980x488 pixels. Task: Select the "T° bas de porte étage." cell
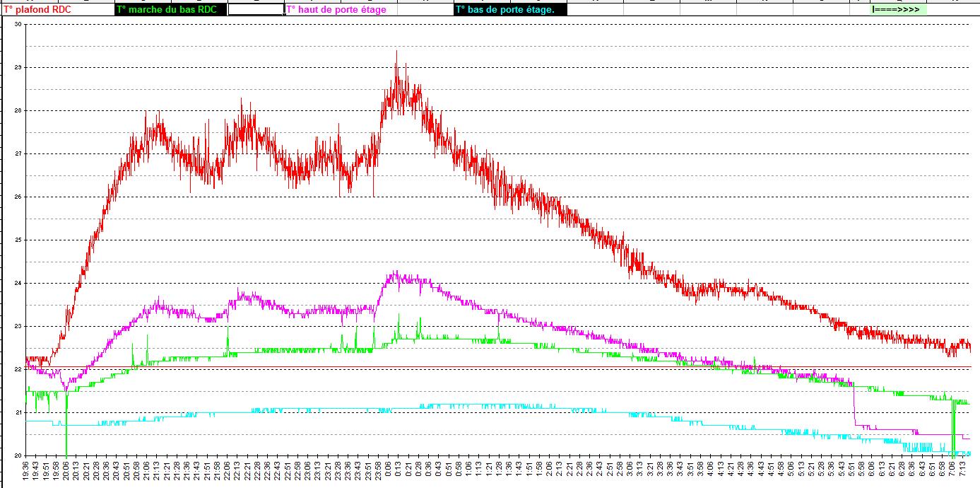(x=510, y=10)
